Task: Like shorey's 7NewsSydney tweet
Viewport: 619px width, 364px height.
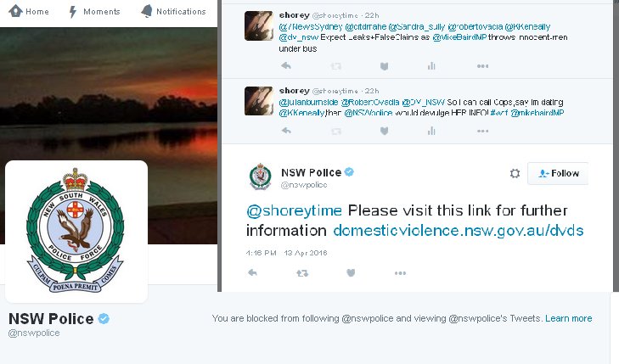Action: [x=384, y=66]
